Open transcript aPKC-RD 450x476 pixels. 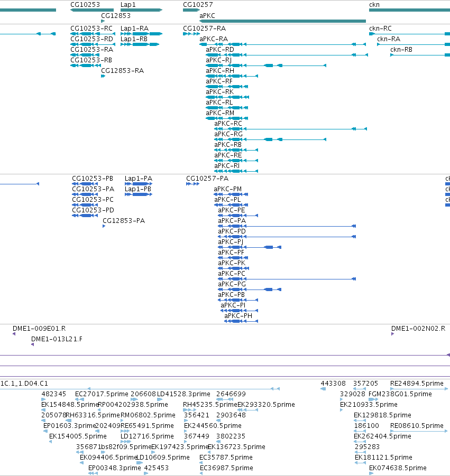point(287,55)
